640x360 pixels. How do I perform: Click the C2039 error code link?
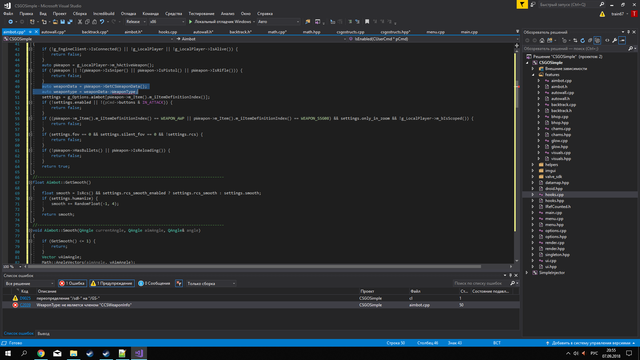click(25, 305)
